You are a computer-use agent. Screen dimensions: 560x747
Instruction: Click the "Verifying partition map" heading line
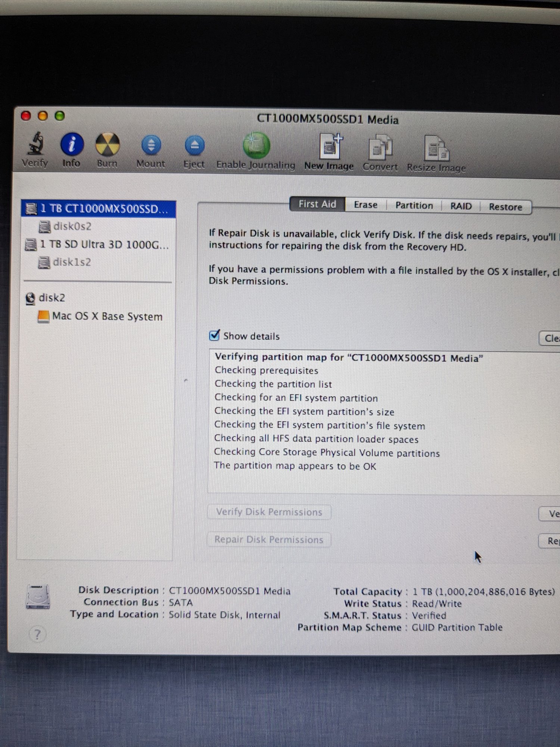349,357
